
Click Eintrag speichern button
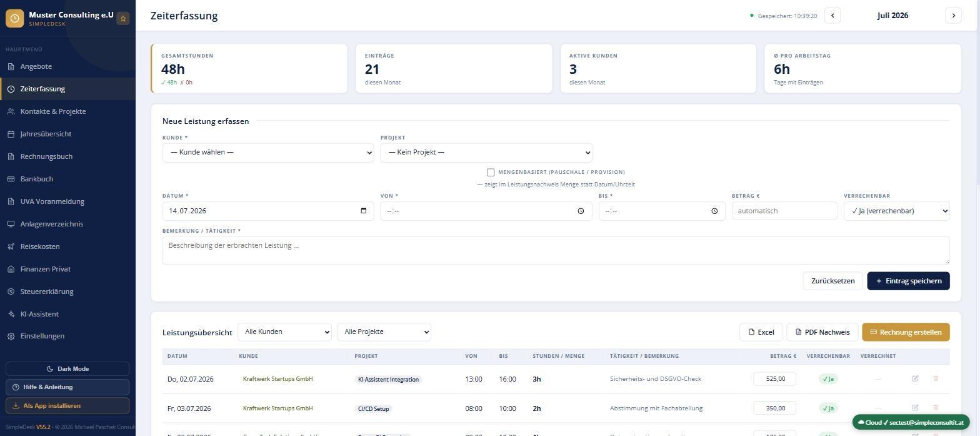[x=908, y=281]
